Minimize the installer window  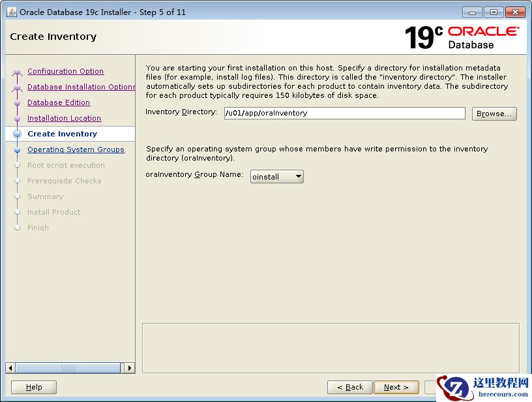pos(472,12)
